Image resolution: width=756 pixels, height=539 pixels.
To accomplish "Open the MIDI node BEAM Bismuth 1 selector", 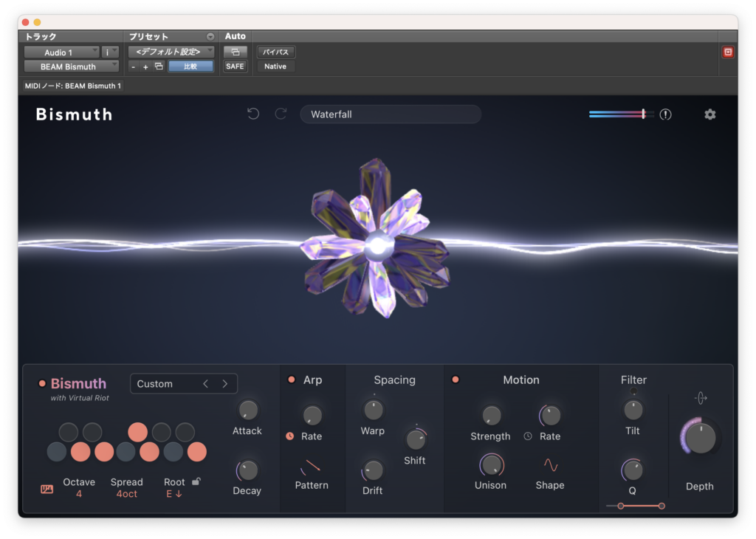I will pos(73,86).
